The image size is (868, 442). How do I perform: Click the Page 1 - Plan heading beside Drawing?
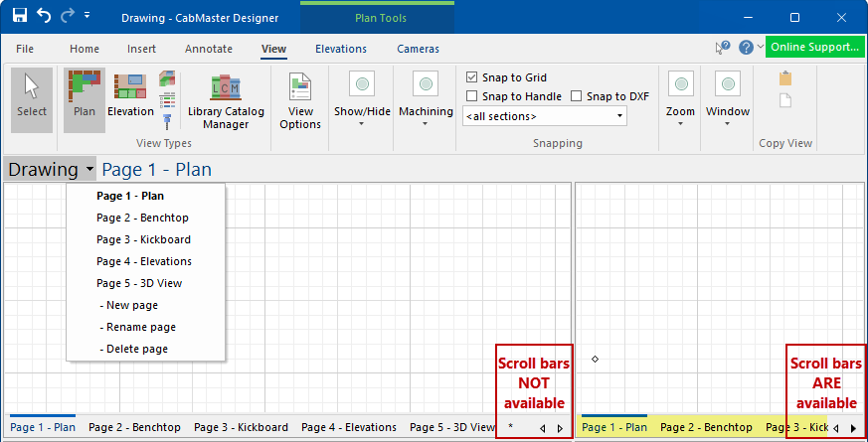157,169
